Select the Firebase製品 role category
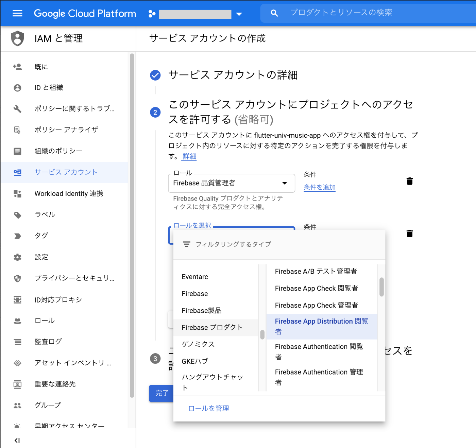The image size is (476, 448). [216, 311]
